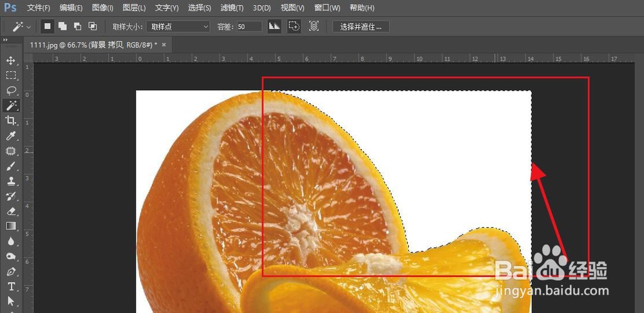Screen dimensions: 644x313
Task: Toggle the Contiguous option
Action: (x=294, y=26)
